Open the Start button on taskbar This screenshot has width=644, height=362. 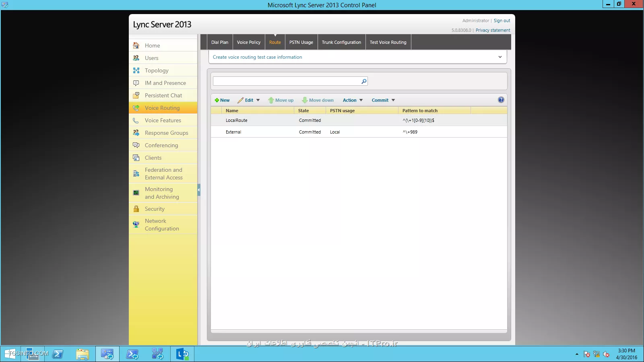pos(10,354)
